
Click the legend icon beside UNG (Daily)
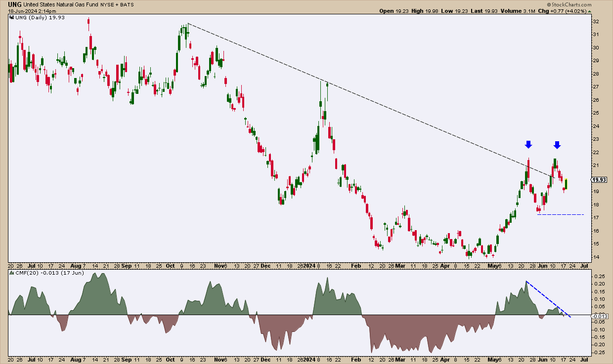tap(12, 17)
